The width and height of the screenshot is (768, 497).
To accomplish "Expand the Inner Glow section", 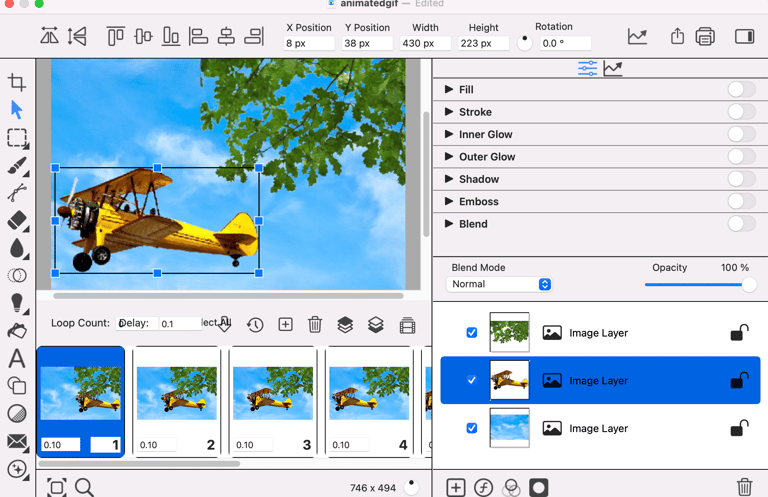I will (x=449, y=134).
